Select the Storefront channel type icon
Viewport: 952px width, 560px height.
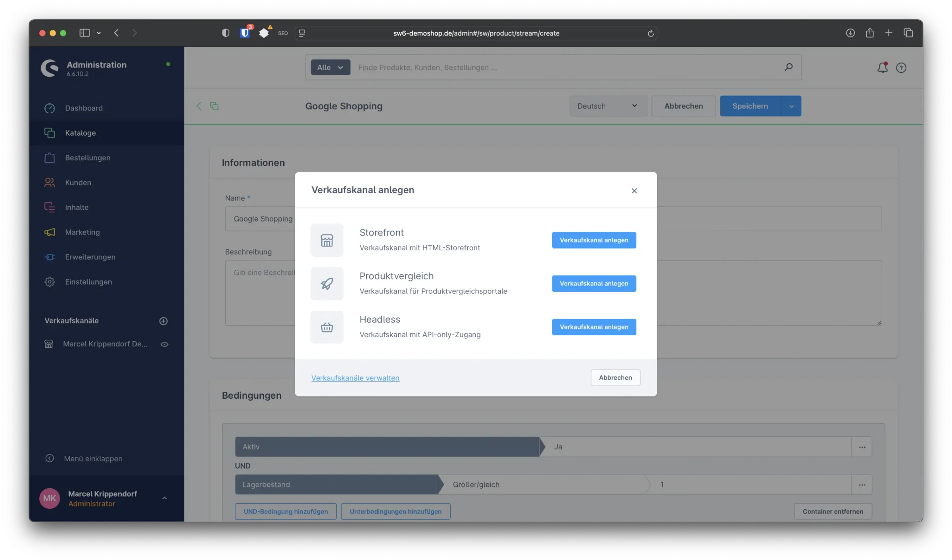(x=327, y=240)
